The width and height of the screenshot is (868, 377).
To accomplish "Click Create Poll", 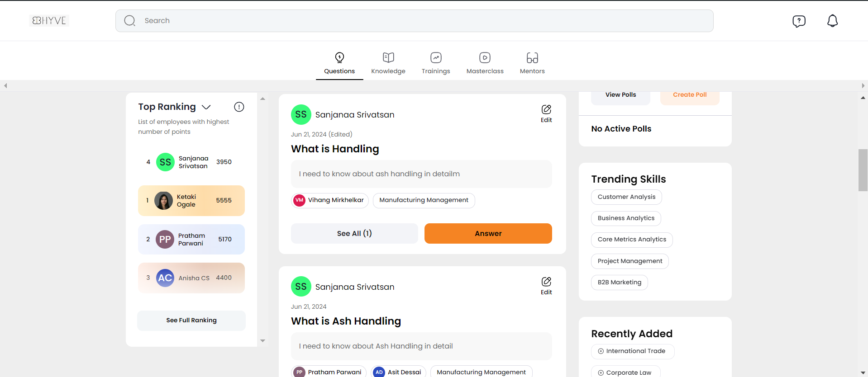I will tap(690, 96).
